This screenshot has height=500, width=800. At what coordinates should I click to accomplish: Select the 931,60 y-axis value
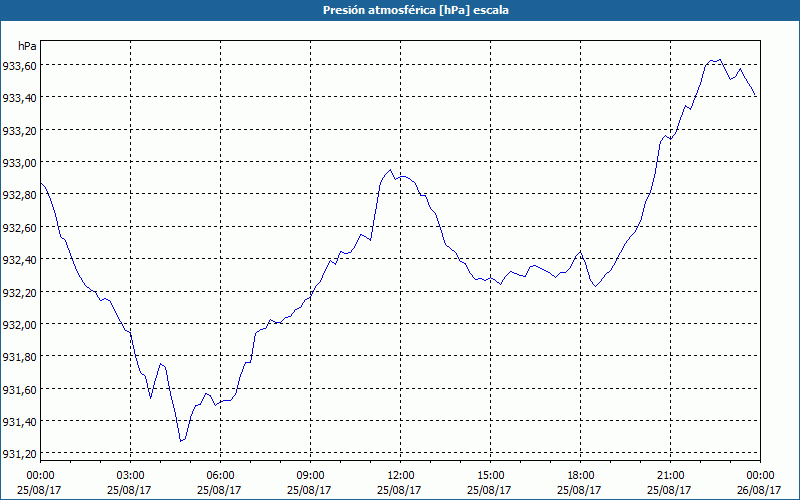pos(19,389)
